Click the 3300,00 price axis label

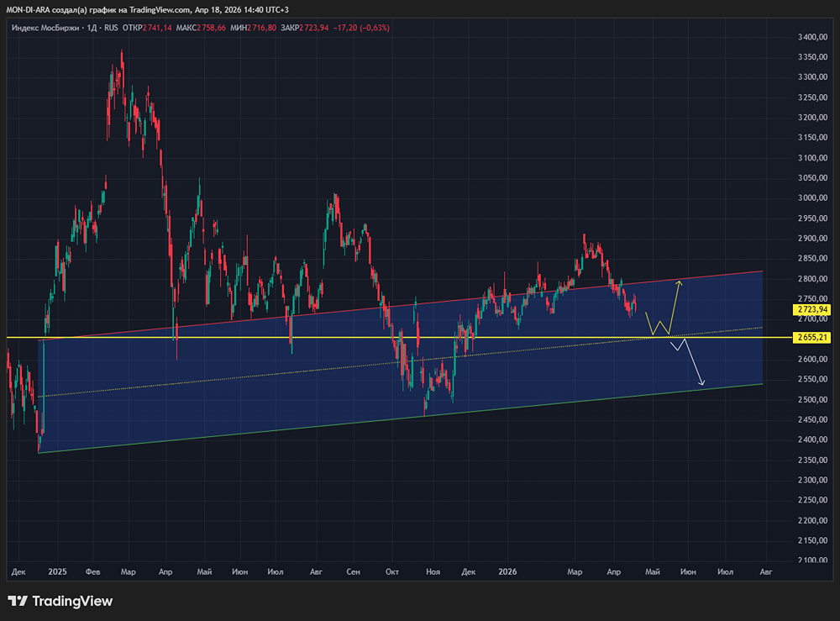812,77
